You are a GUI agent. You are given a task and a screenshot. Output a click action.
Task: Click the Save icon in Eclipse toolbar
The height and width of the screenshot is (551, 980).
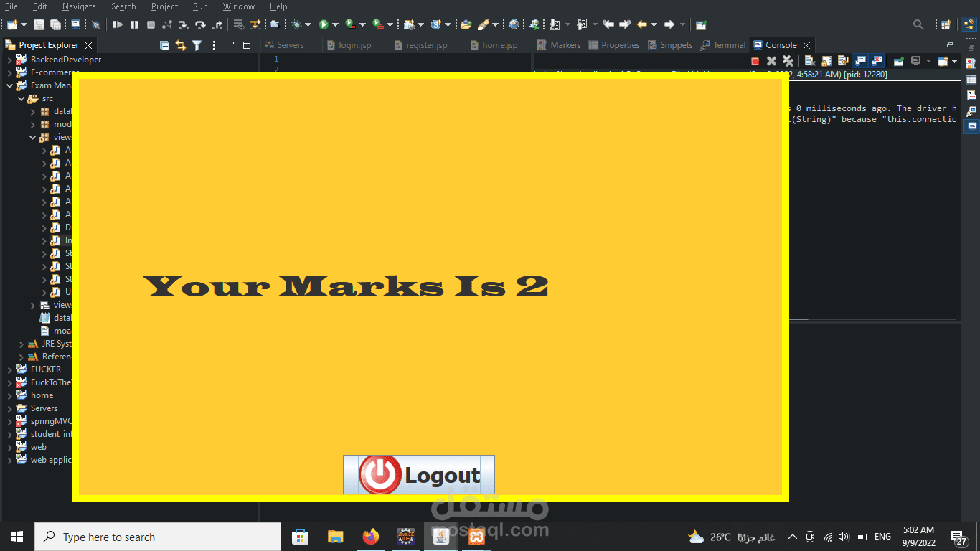pos(39,24)
